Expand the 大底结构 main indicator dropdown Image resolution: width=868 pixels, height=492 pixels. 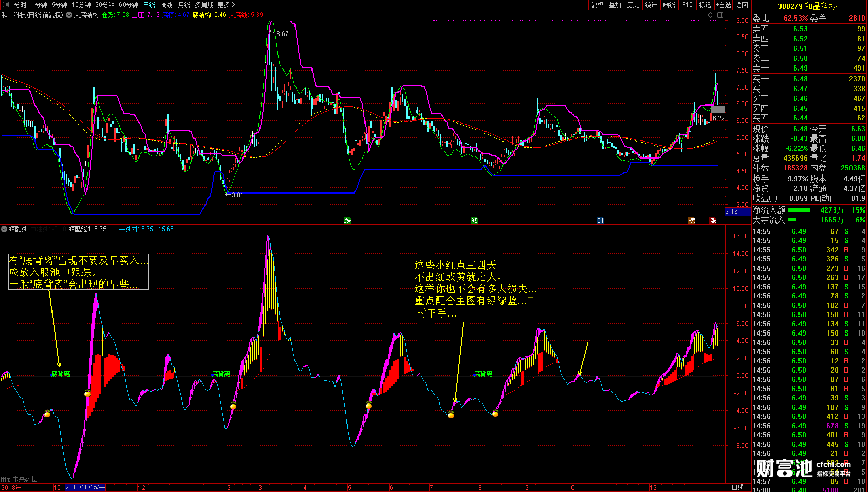pyautogui.click(x=69, y=15)
